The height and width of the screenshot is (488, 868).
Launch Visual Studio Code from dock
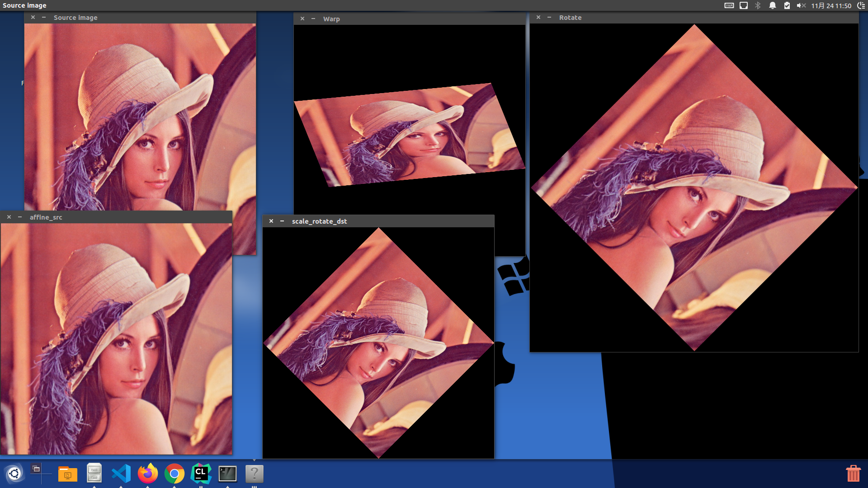click(121, 474)
